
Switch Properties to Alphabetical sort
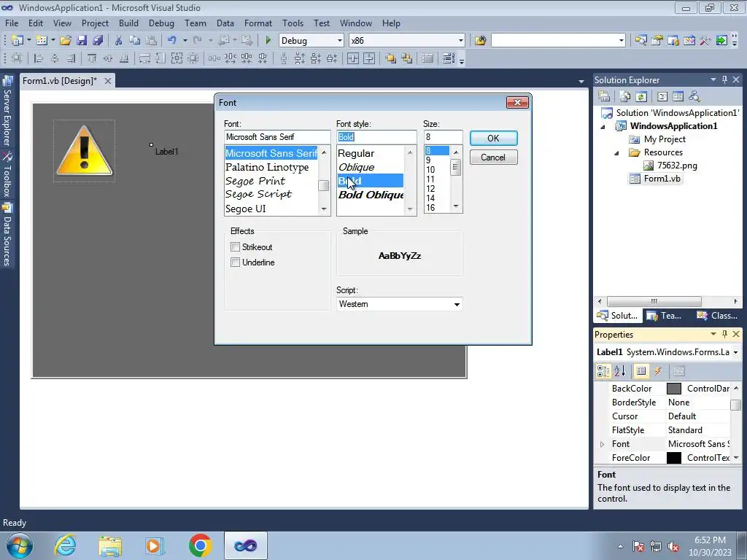[x=619, y=371]
